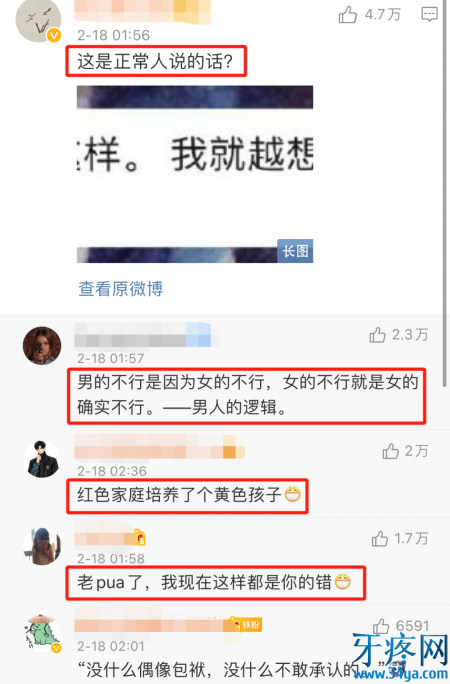The image size is (450, 684).
Task: Like the main post with 4.7万 likes
Action: (x=348, y=15)
